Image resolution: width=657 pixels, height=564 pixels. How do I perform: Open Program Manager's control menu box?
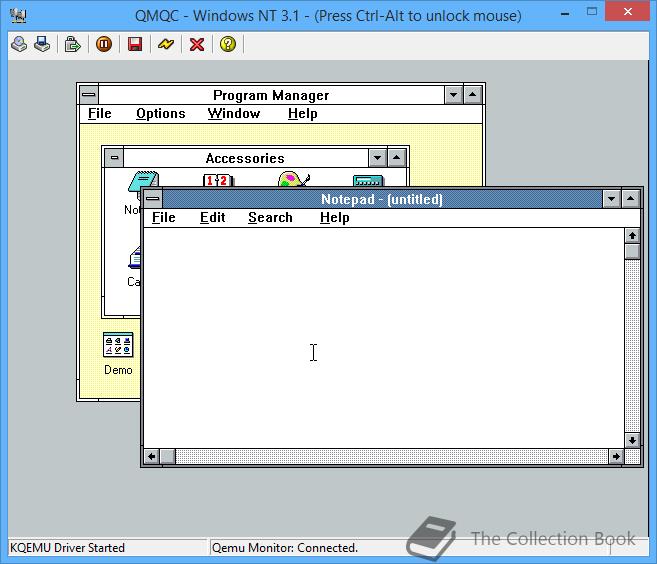(88, 95)
